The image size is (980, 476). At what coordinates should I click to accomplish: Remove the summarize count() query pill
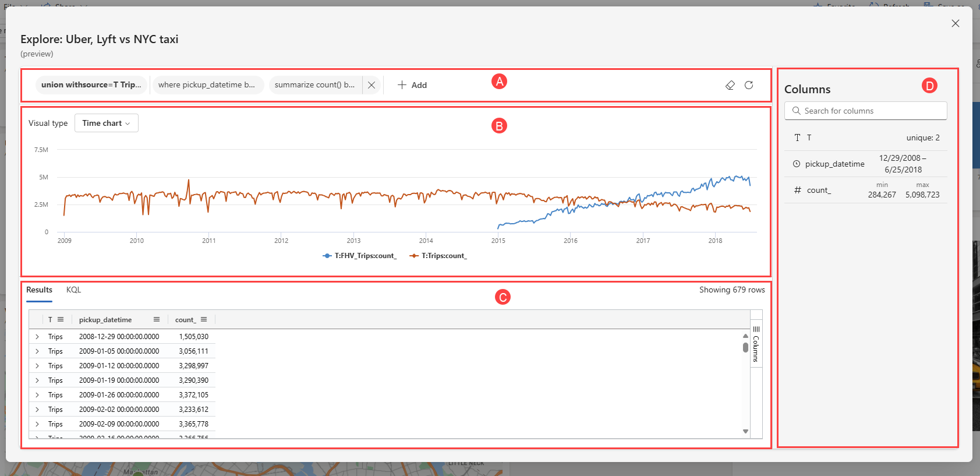tap(372, 85)
